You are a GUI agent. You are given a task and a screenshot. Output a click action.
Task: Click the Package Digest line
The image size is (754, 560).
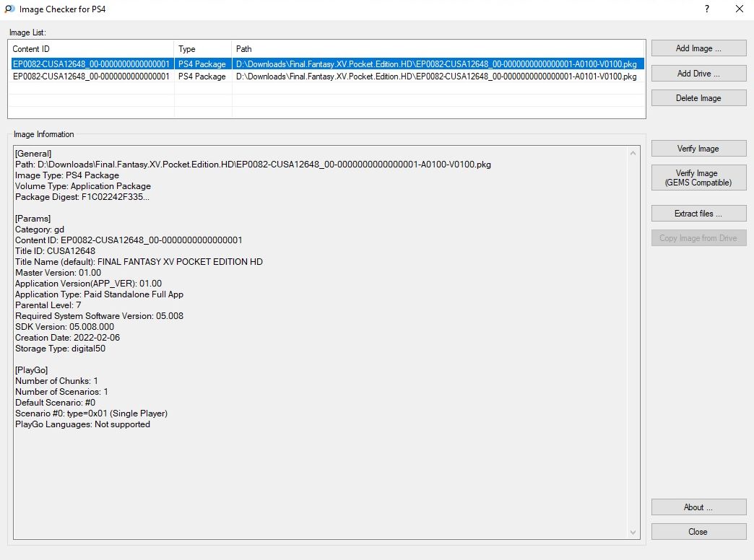pos(82,197)
